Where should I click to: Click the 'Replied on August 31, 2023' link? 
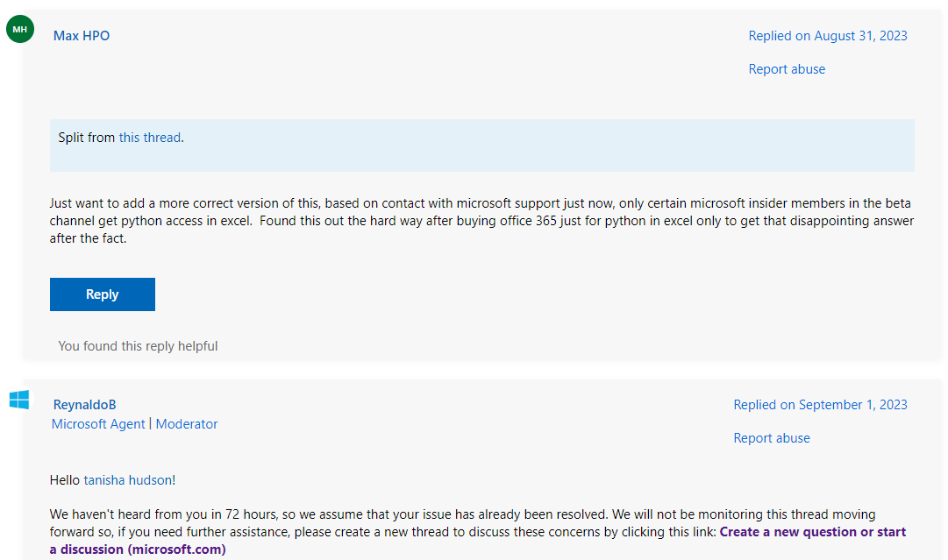point(828,36)
